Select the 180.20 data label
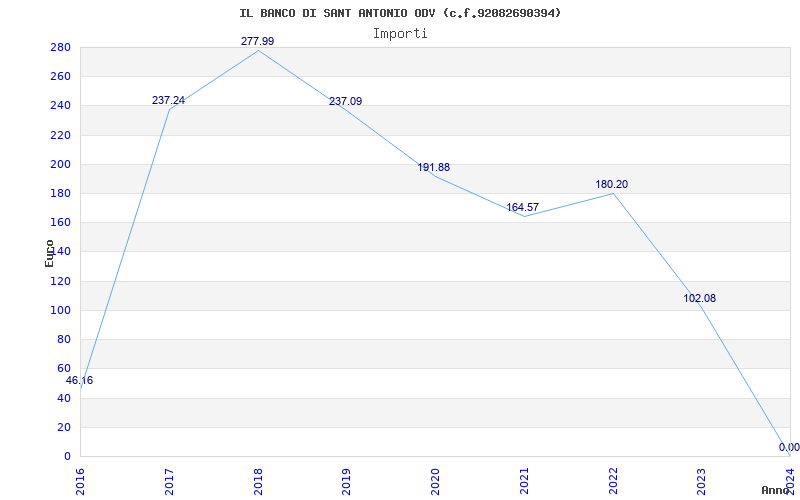The image size is (800, 500). (x=612, y=185)
